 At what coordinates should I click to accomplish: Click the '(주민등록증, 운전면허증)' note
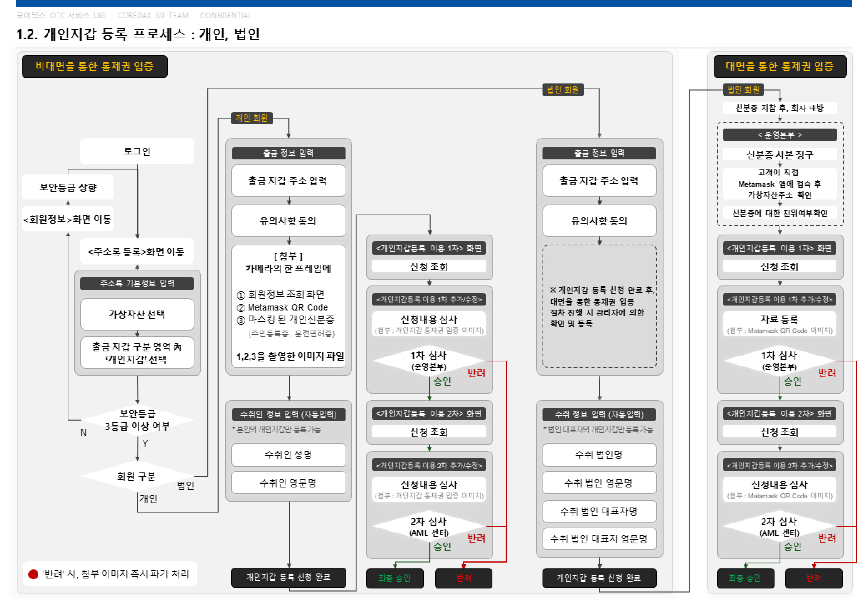pyautogui.click(x=292, y=333)
